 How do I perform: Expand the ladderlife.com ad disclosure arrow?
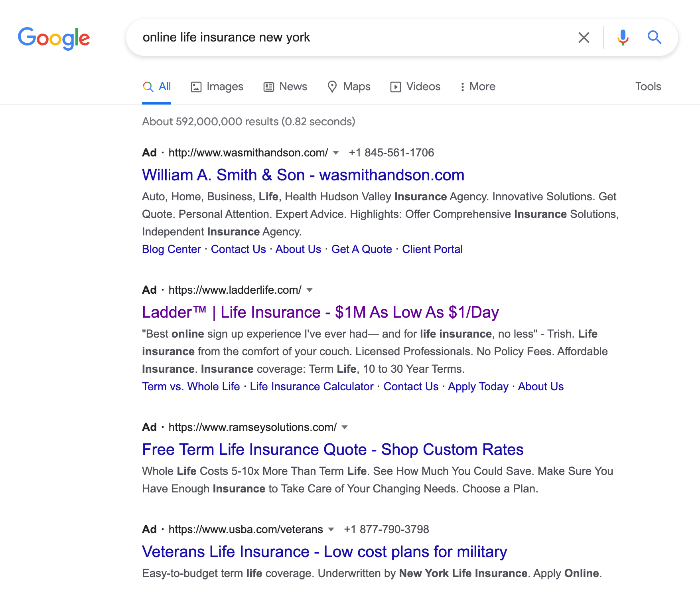click(x=310, y=290)
